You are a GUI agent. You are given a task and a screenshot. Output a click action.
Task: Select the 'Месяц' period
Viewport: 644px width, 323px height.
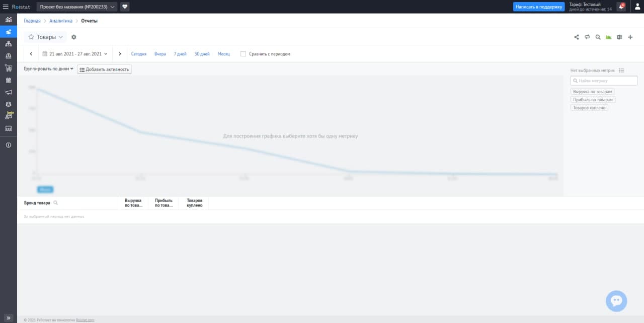coord(224,54)
